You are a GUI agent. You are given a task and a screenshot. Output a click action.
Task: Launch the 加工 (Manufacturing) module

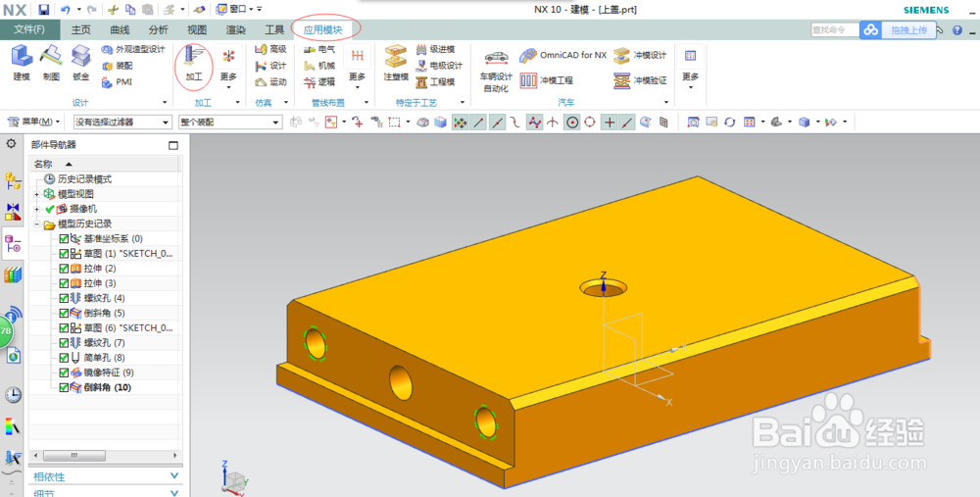(194, 63)
